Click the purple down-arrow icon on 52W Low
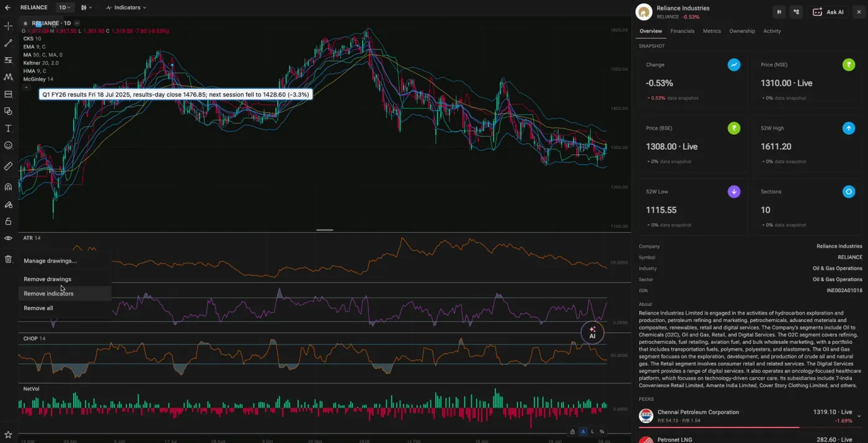The image size is (868, 443). tap(733, 192)
